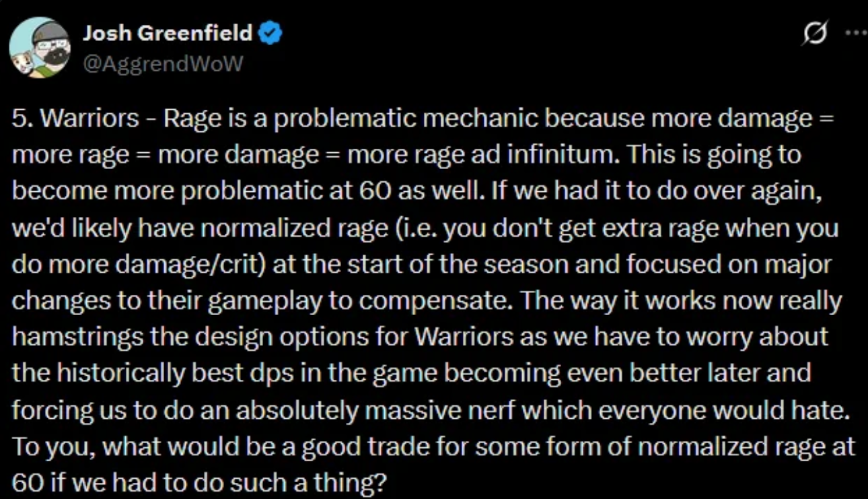Image resolution: width=868 pixels, height=499 pixels.
Task: Open Josh Greenfield's profile avatar
Action: click(40, 48)
